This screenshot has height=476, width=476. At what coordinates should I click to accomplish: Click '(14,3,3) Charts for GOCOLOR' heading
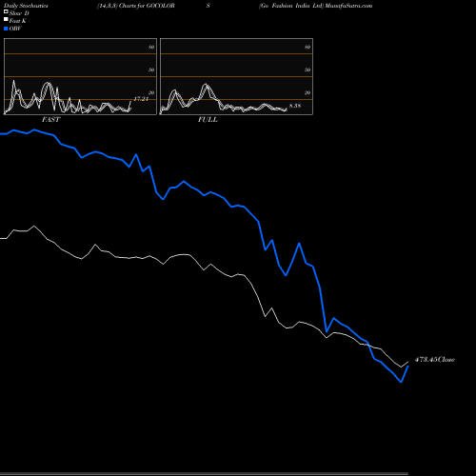click(x=136, y=6)
